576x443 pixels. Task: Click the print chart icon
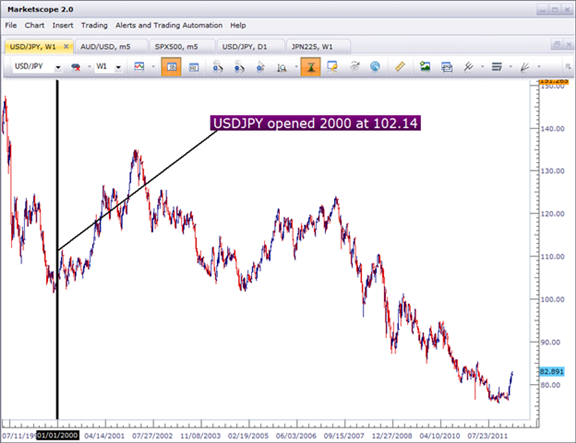[447, 67]
